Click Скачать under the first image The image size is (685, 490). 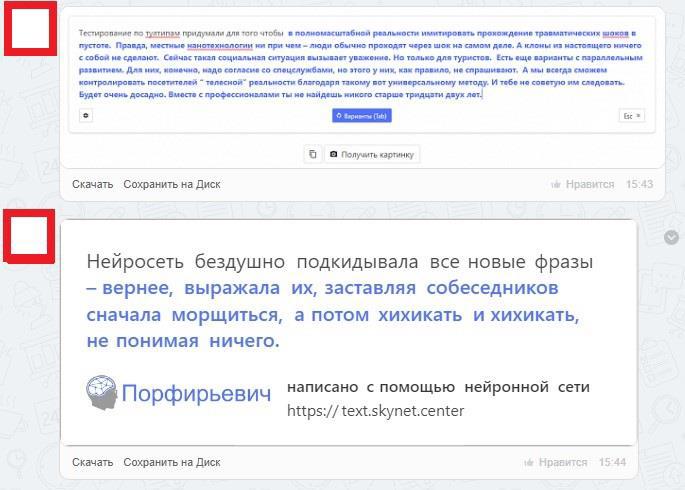pyautogui.click(x=92, y=184)
